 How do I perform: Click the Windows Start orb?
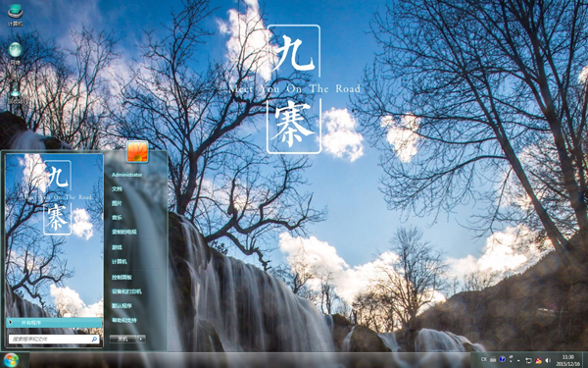tap(11, 360)
